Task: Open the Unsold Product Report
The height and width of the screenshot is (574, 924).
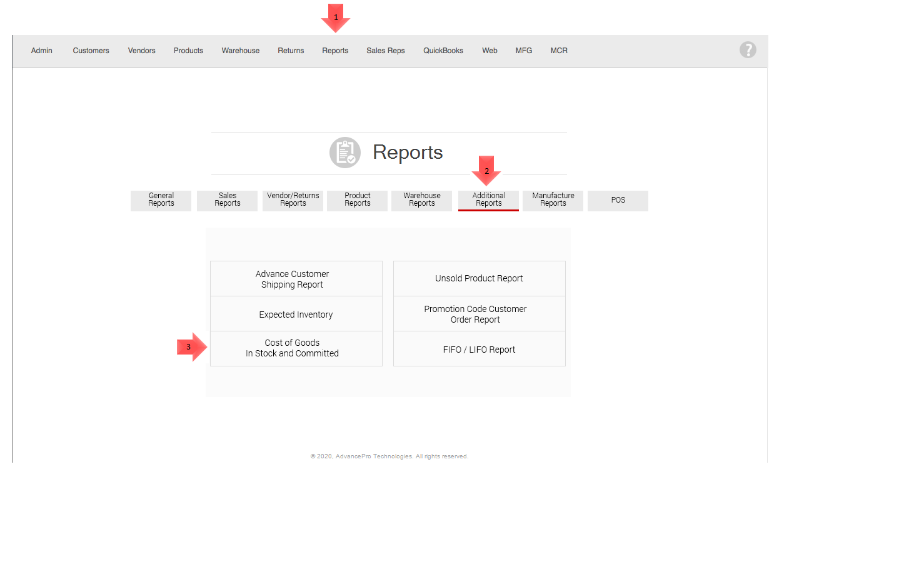Action: pos(479,279)
